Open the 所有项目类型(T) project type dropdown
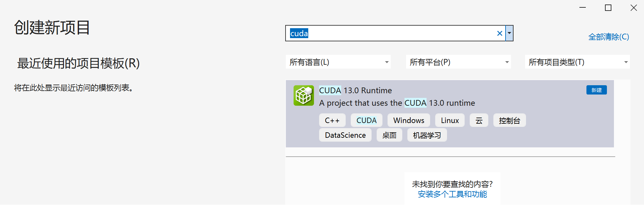Viewport: 644px width, 206px height. click(577, 62)
